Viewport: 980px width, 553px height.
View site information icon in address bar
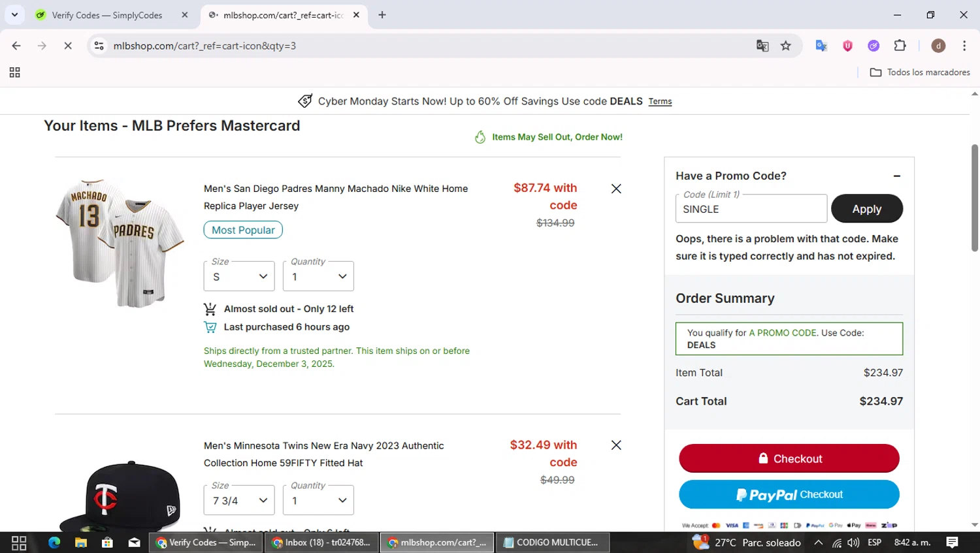click(99, 46)
